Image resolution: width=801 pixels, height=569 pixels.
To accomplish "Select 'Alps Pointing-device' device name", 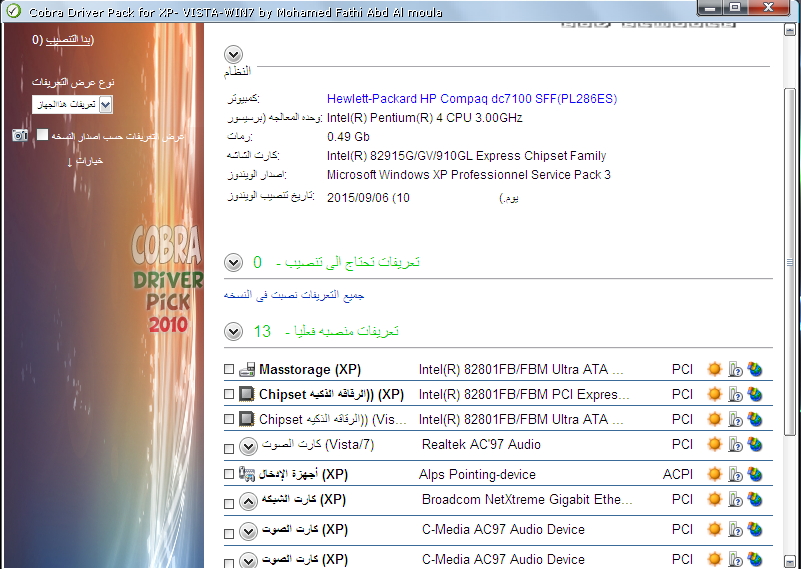I will 477,475.
